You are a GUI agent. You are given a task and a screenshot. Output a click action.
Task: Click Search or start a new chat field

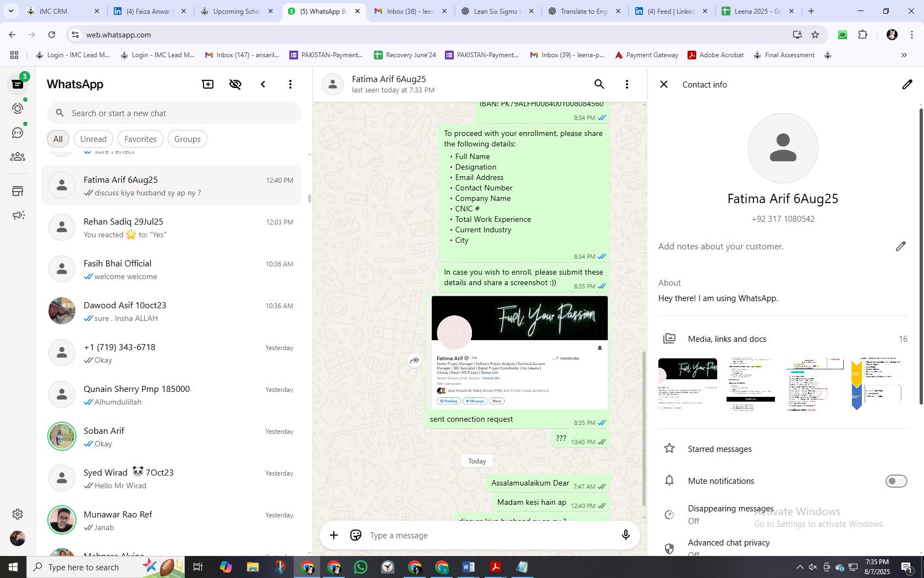pos(174,113)
